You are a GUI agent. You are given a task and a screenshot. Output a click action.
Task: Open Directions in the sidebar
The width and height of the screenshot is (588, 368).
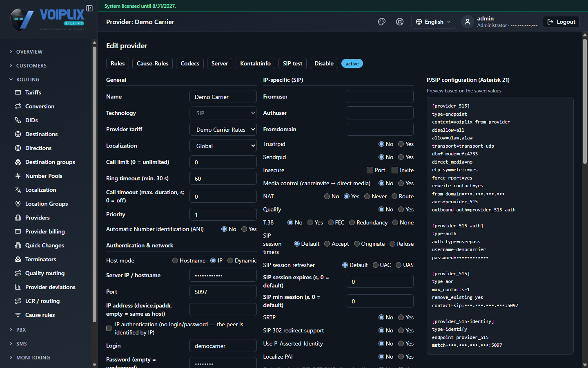(38, 148)
